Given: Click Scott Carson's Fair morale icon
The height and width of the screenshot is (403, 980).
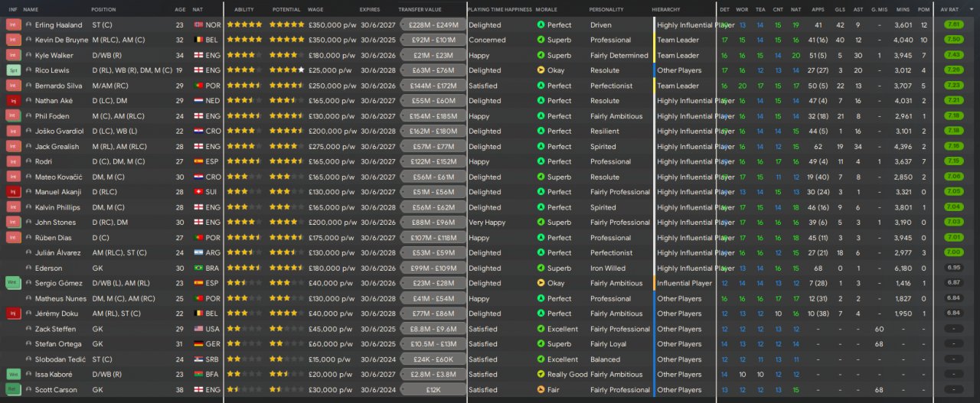Looking at the screenshot, I should tap(541, 390).
